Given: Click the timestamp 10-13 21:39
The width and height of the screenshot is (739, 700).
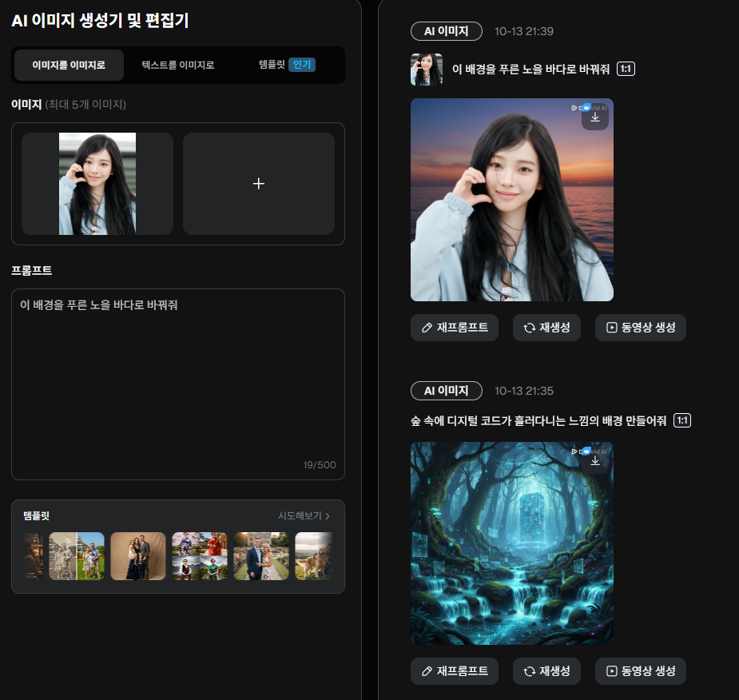Looking at the screenshot, I should click(x=523, y=32).
